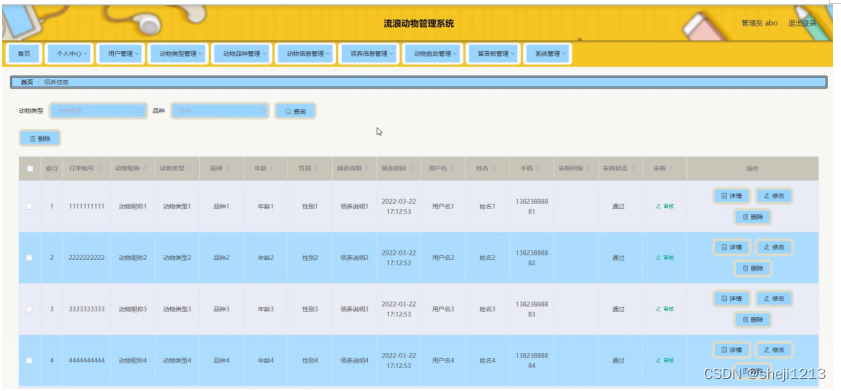Screen dimensions: 841x391
Task: Open 详情 for row 动物昵称1
Action: [731, 196]
